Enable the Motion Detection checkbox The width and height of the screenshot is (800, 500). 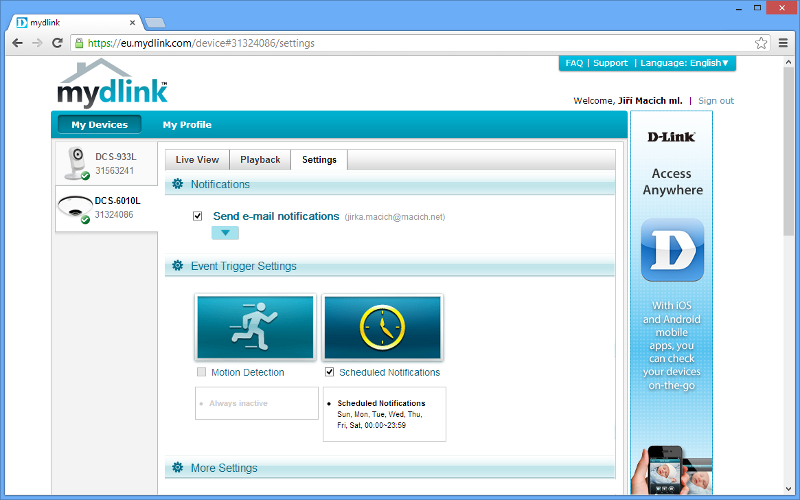202,372
